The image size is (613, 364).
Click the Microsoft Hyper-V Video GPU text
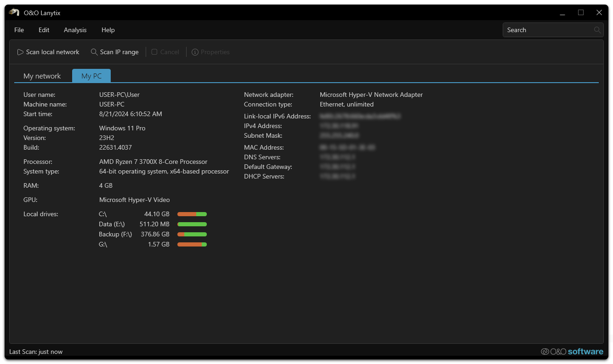pos(134,200)
